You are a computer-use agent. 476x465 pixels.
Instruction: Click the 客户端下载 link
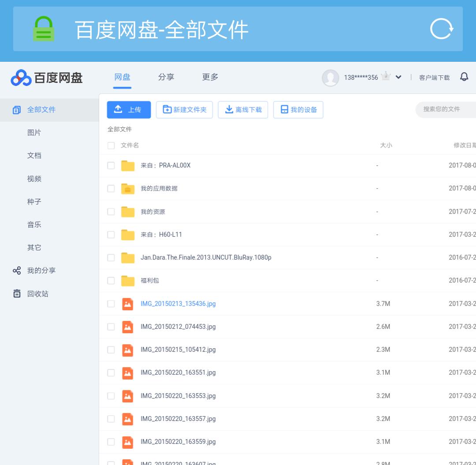(x=434, y=77)
